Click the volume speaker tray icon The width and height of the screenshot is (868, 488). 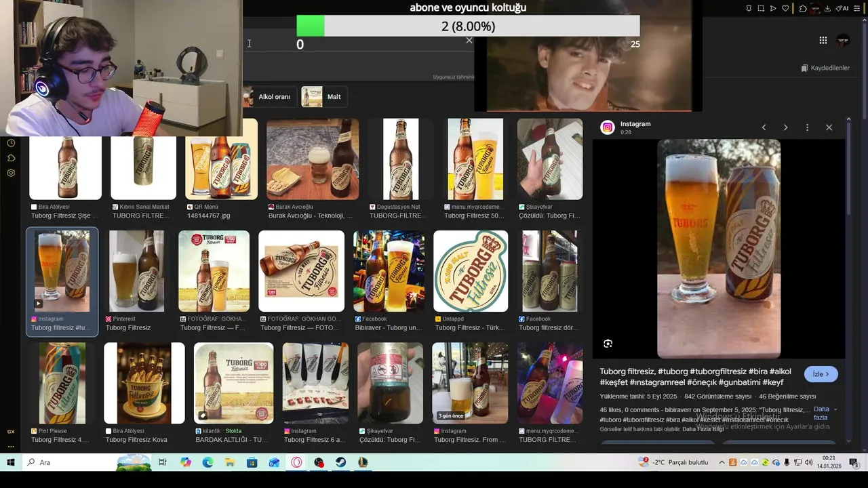(808, 462)
